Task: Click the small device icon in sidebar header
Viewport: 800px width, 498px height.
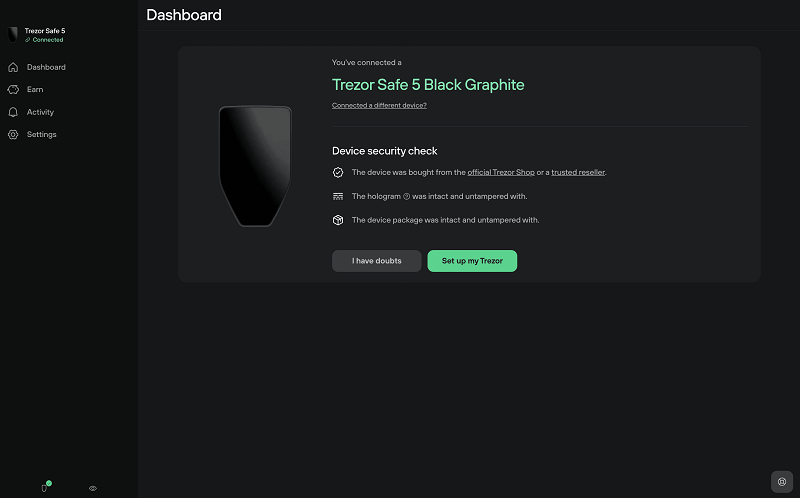Action: coord(13,35)
